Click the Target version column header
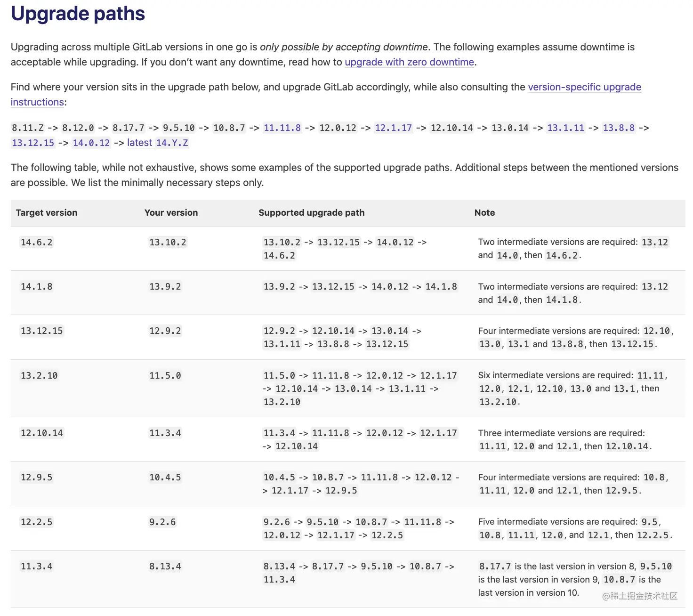This screenshot has height=616, width=693. pyautogui.click(x=47, y=212)
